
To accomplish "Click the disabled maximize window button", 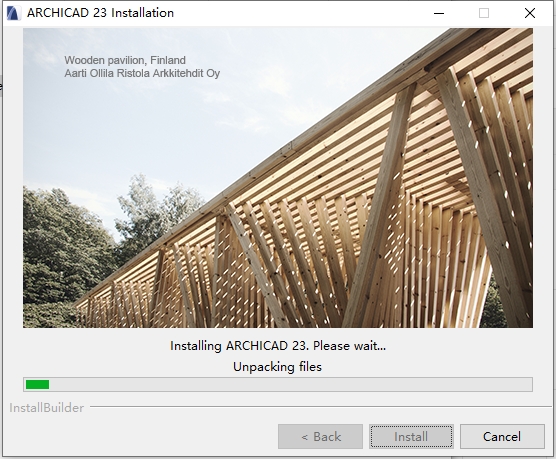I will pos(484,13).
